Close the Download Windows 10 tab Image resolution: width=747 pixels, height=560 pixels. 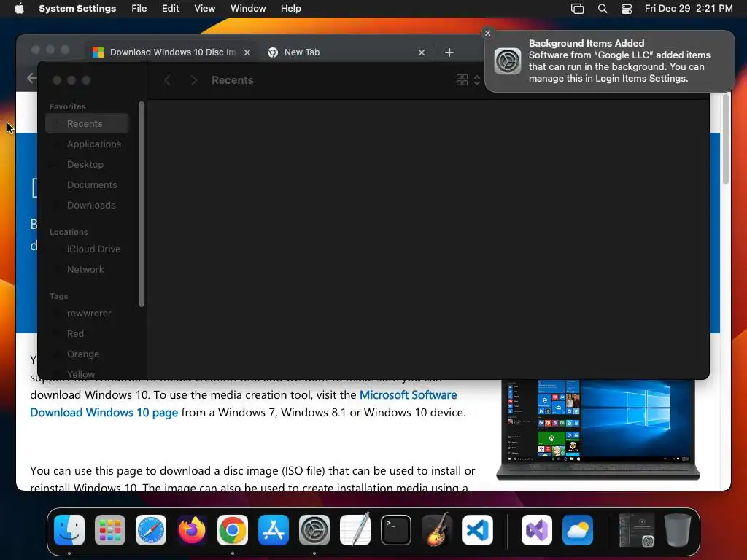coord(247,52)
